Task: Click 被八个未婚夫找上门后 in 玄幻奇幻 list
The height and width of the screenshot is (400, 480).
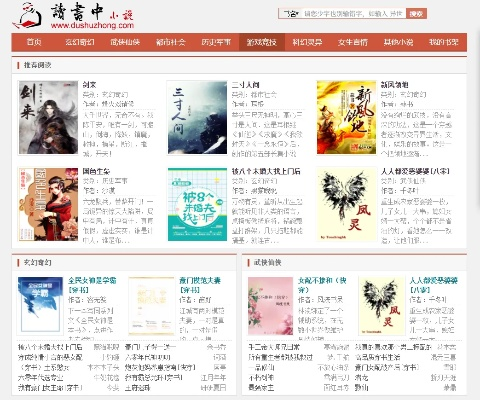Action: point(50,347)
